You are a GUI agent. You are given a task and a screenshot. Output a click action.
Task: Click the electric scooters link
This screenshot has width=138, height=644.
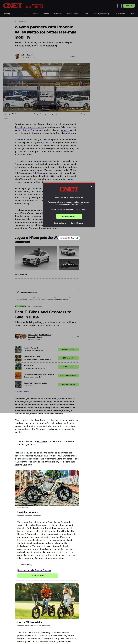pos(62,402)
